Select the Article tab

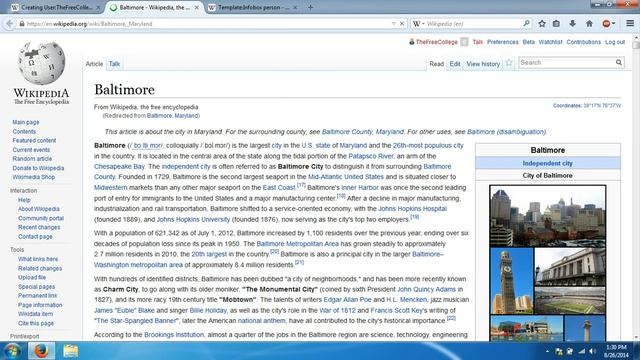pos(94,64)
